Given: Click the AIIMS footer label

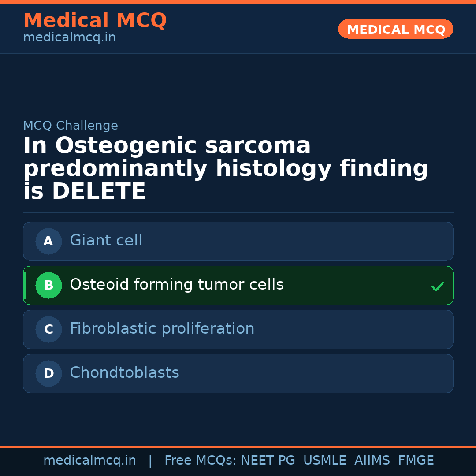Looking at the screenshot, I should 372,461.
